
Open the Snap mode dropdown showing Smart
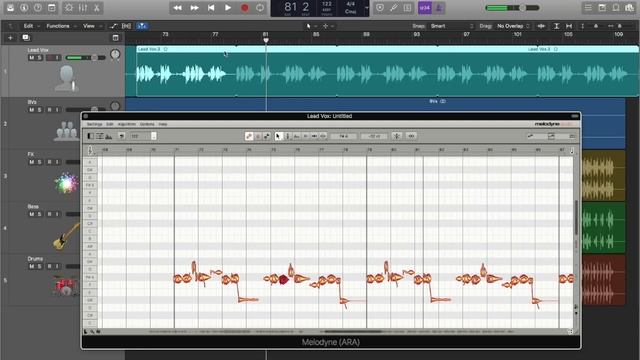pyautogui.click(x=451, y=26)
